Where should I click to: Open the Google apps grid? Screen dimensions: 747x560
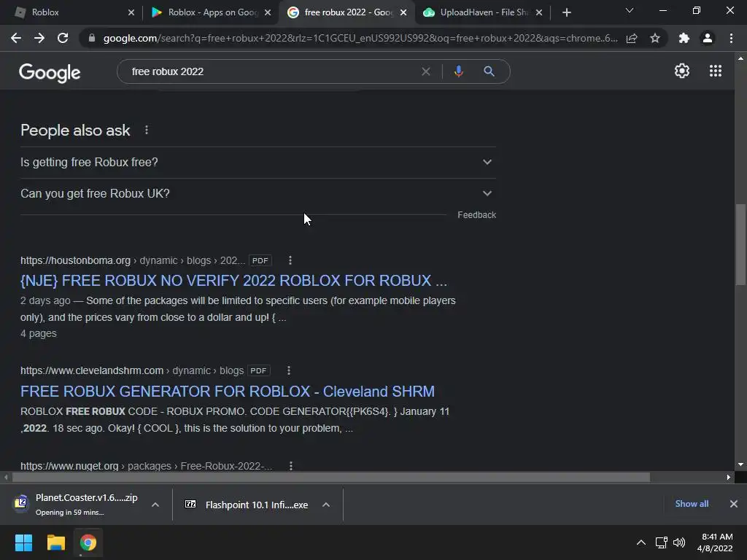[x=716, y=71]
